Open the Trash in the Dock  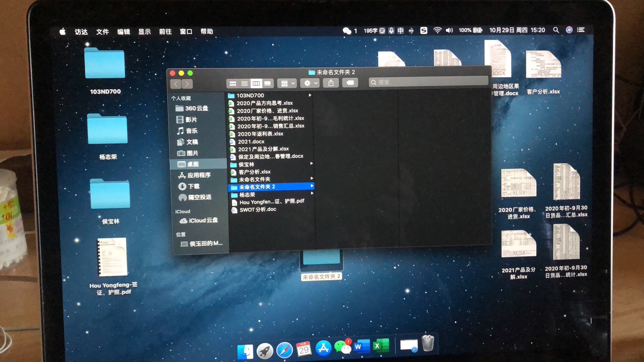(427, 342)
